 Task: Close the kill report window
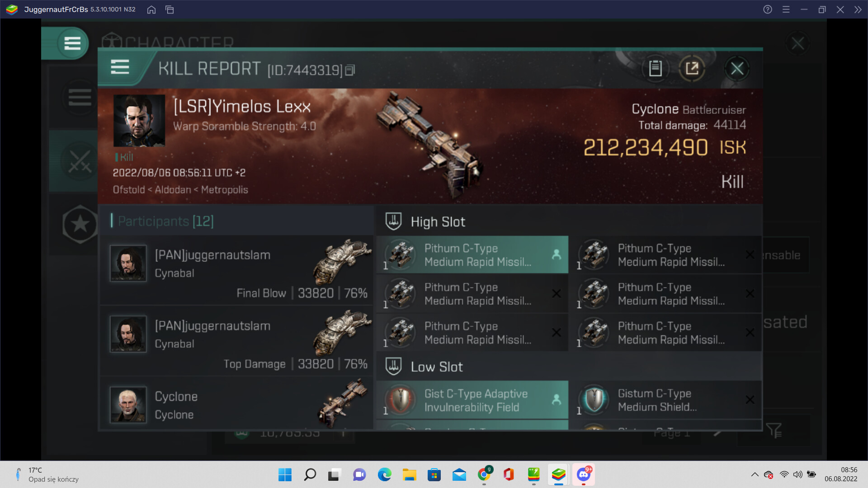coord(737,69)
